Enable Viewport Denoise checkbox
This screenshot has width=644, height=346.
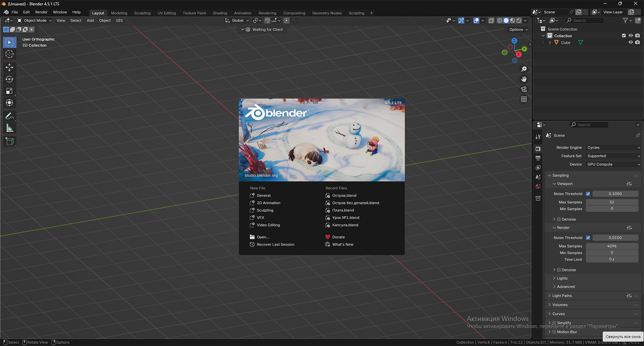tap(559, 219)
